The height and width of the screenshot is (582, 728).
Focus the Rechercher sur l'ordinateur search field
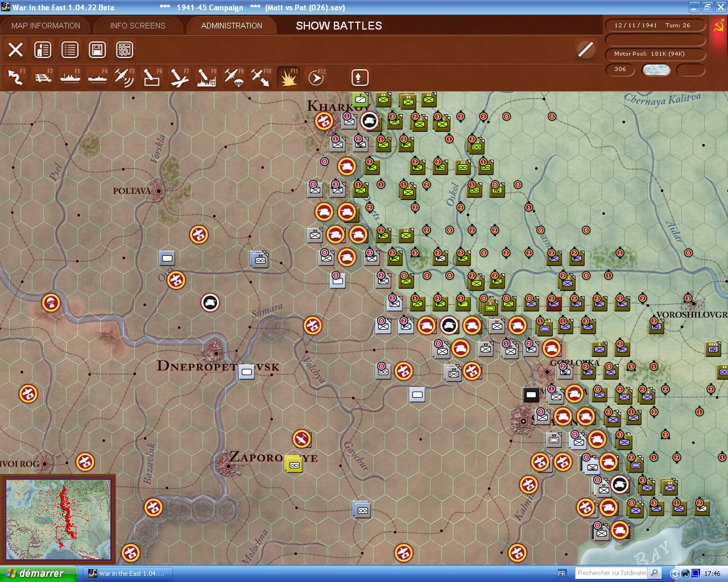612,573
